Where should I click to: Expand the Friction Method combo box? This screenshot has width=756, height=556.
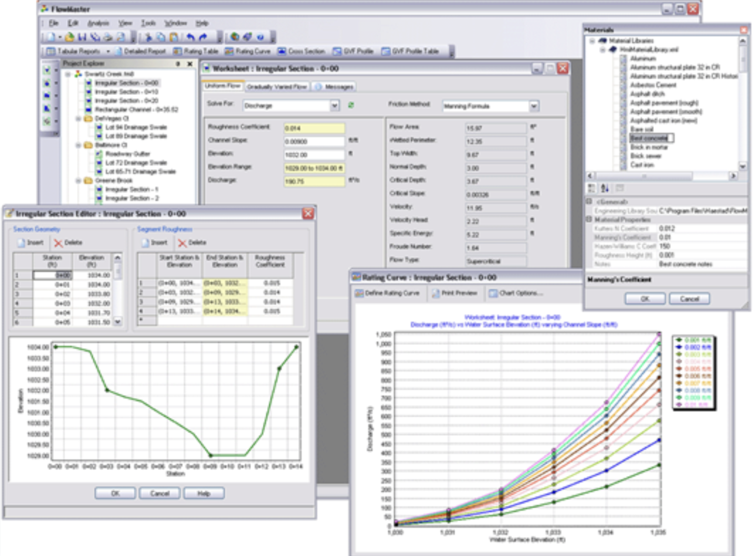(x=534, y=106)
